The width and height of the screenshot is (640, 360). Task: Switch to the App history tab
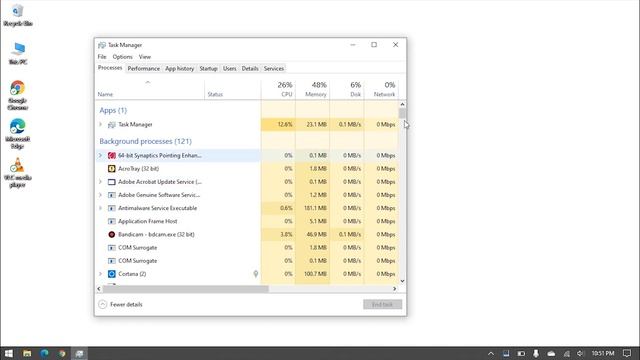[179, 69]
